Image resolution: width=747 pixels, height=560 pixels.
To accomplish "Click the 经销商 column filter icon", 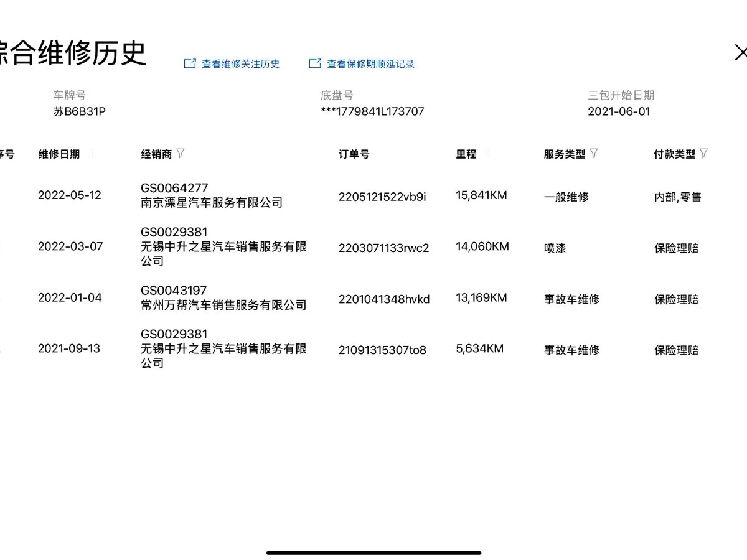I will tap(181, 153).
